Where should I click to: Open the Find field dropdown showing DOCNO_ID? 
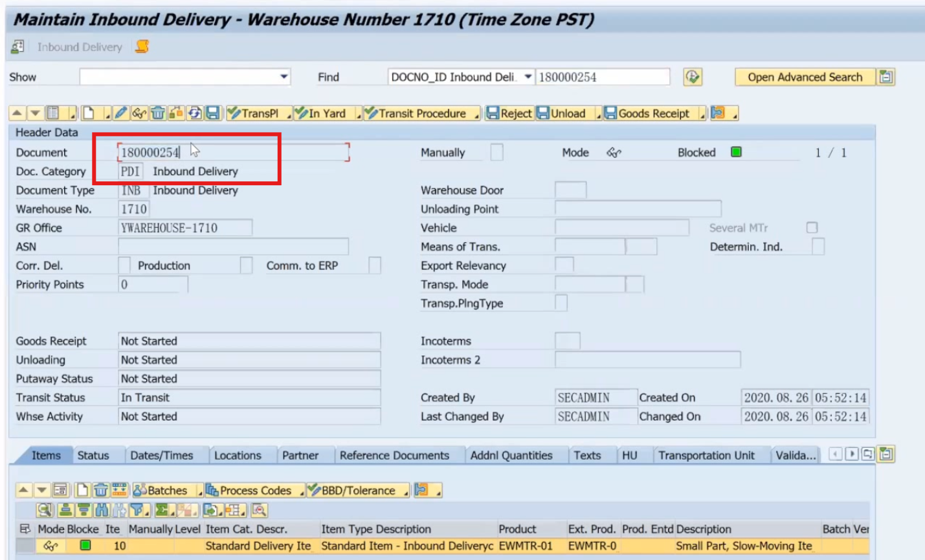[528, 76]
